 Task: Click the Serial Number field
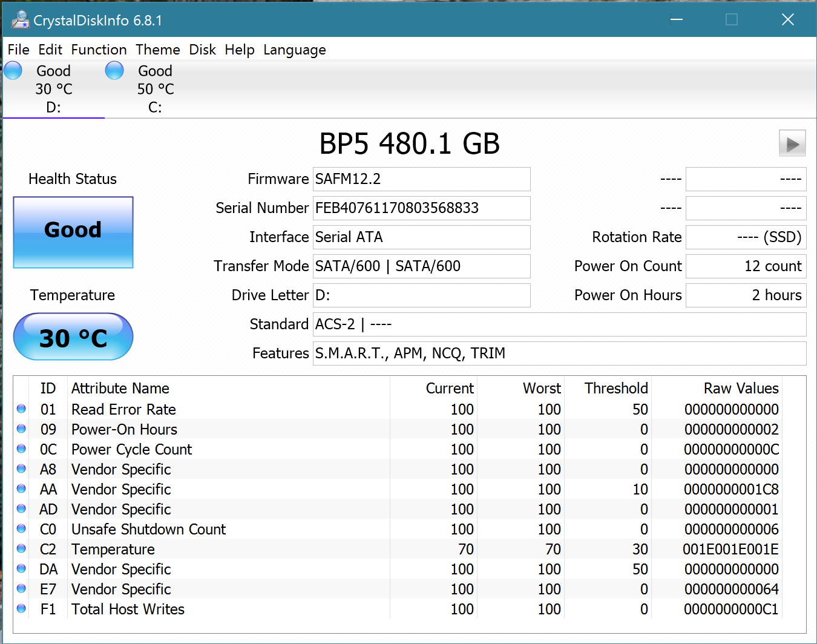click(x=421, y=208)
